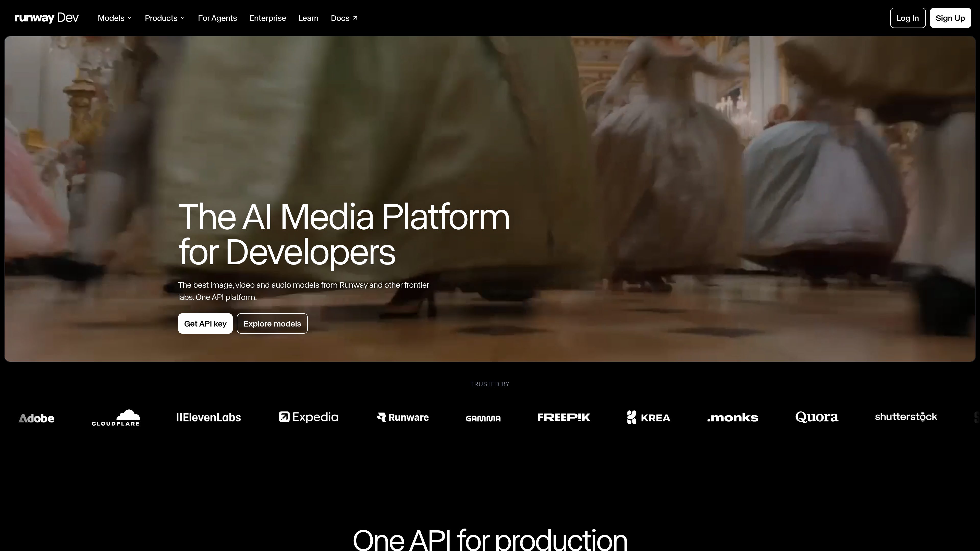
Task: Click the Log In button
Action: tap(908, 18)
